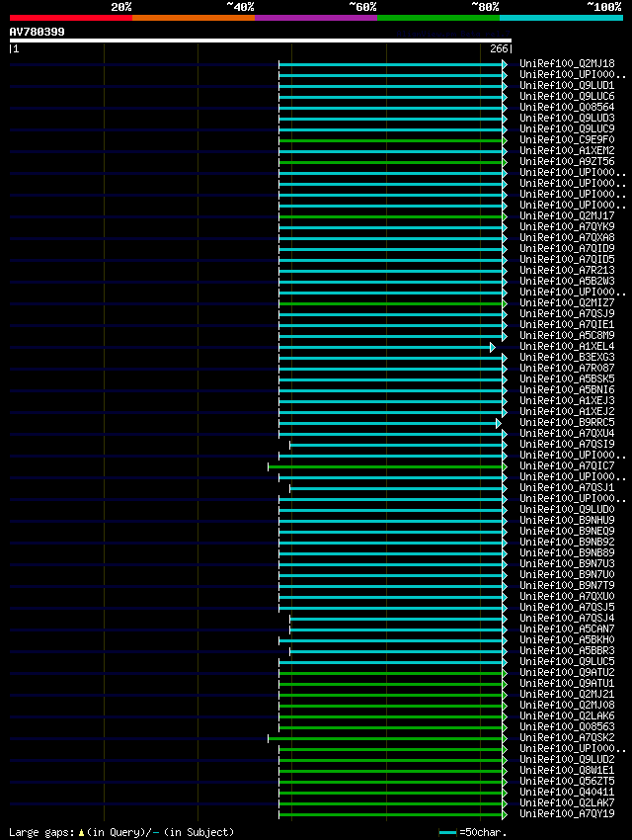Open hit UniRef100_A7QXU0
The height and width of the screenshot is (840, 632).
coord(567,596)
